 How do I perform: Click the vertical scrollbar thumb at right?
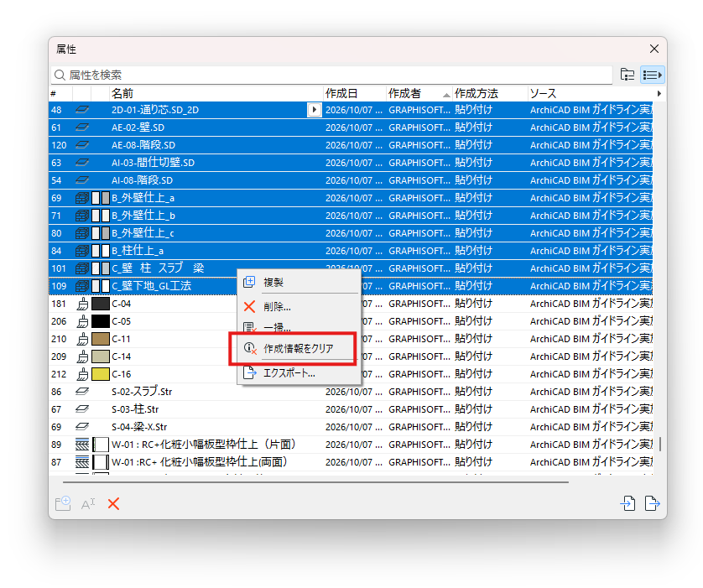tap(660, 444)
